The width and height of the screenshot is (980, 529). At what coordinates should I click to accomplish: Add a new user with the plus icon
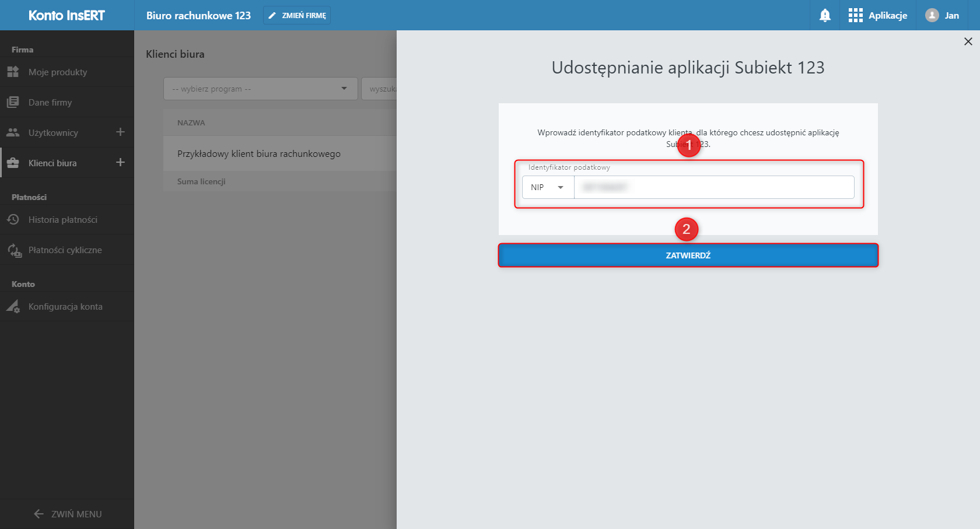coord(120,132)
